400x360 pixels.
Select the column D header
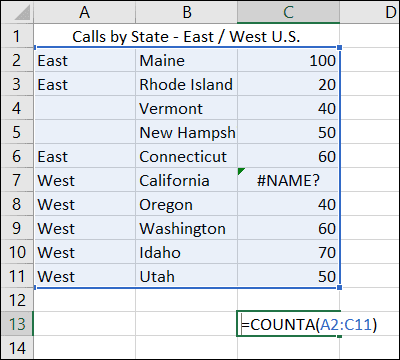coord(369,12)
